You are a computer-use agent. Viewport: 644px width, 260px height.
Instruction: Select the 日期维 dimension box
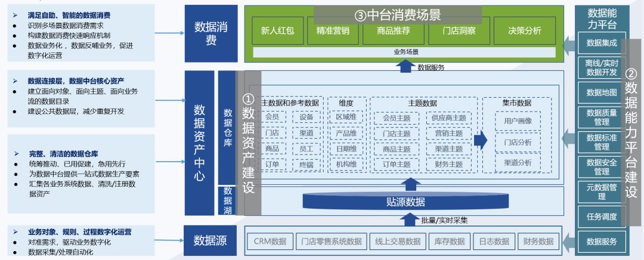click(x=346, y=148)
